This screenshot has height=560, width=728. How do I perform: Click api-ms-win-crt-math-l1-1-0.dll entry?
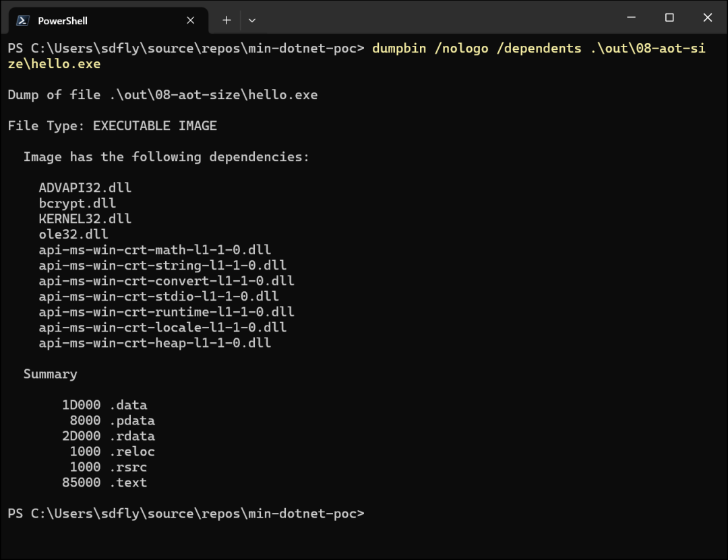154,250
